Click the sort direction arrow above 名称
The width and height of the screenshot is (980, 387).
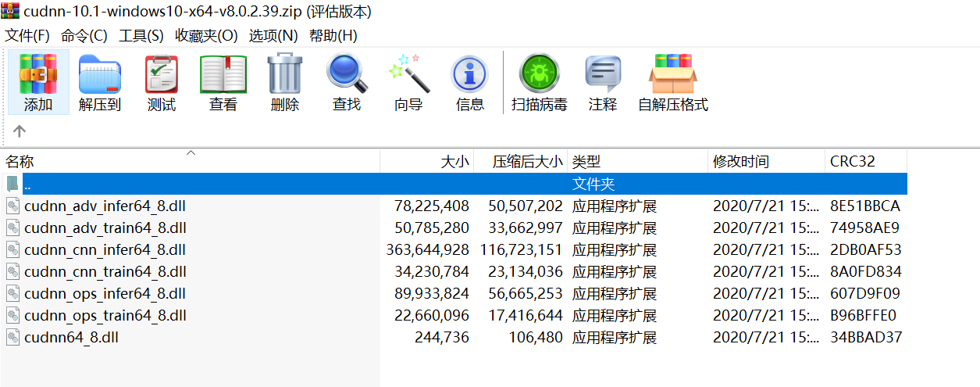click(x=191, y=152)
